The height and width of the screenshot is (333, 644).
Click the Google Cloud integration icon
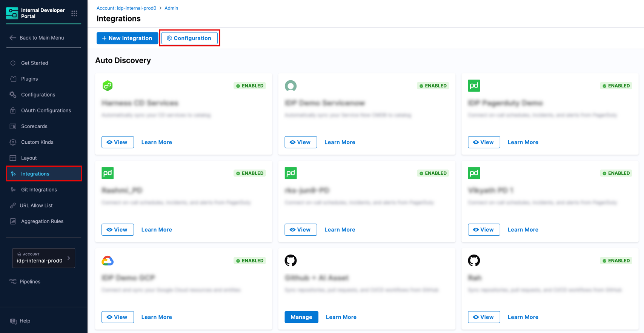point(108,261)
